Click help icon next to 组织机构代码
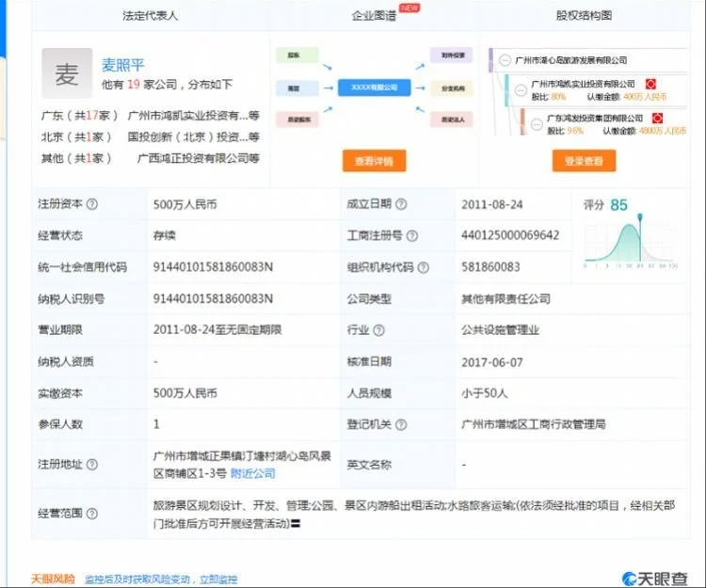 [424, 268]
